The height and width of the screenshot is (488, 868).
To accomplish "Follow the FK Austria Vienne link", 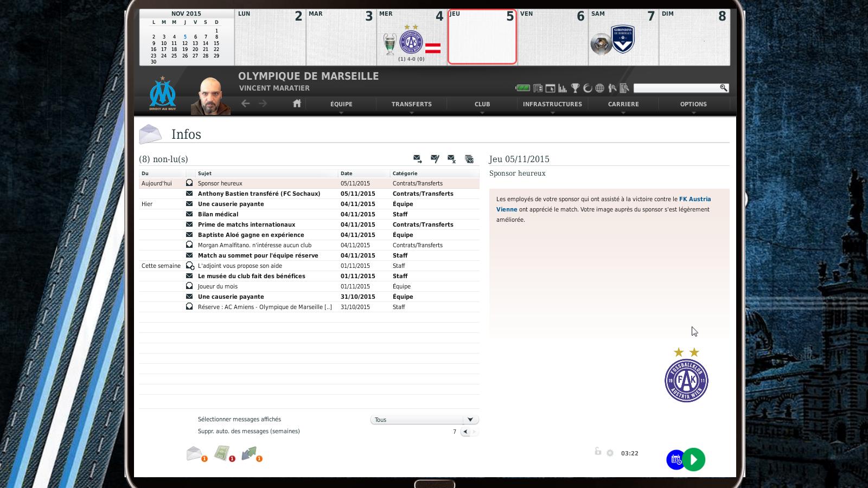I will tap(603, 204).
